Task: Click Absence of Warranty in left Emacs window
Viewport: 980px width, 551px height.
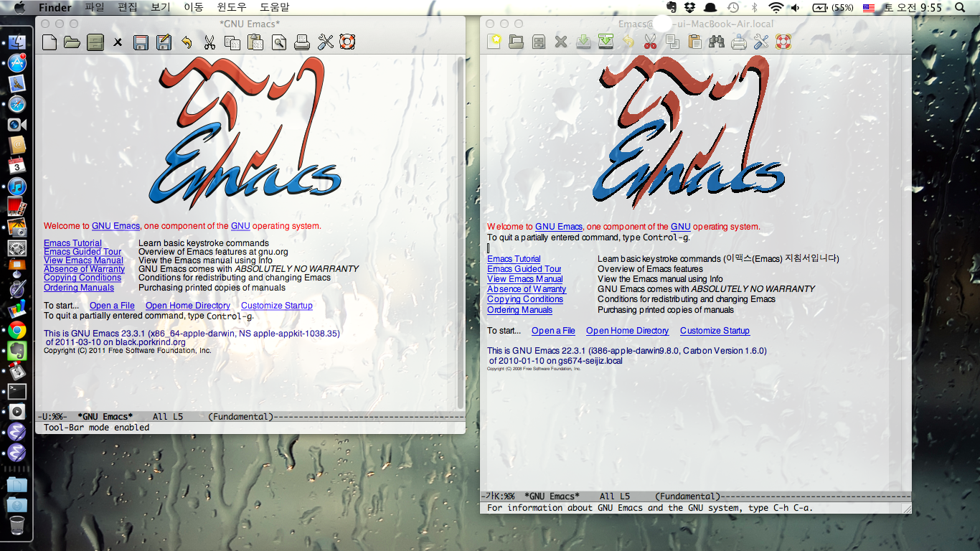Action: (x=85, y=269)
